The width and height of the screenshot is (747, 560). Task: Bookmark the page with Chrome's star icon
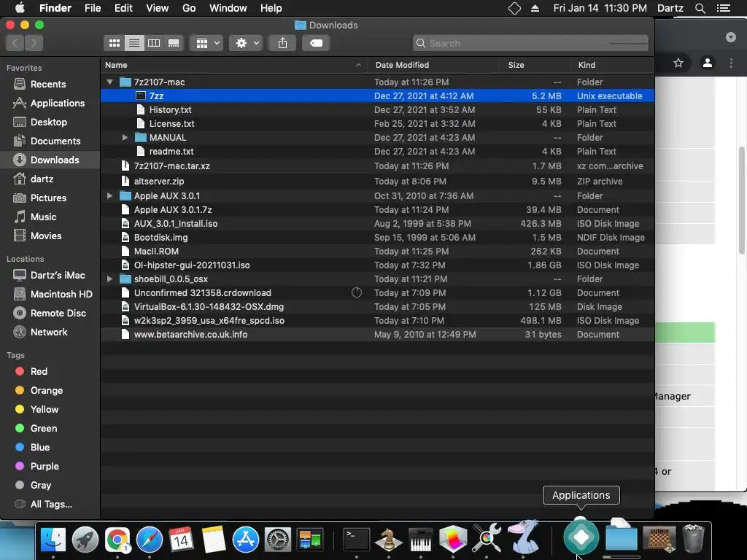pyautogui.click(x=678, y=63)
